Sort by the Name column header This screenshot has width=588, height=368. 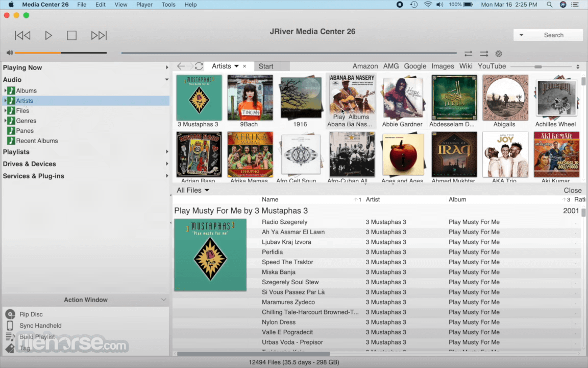270,199
